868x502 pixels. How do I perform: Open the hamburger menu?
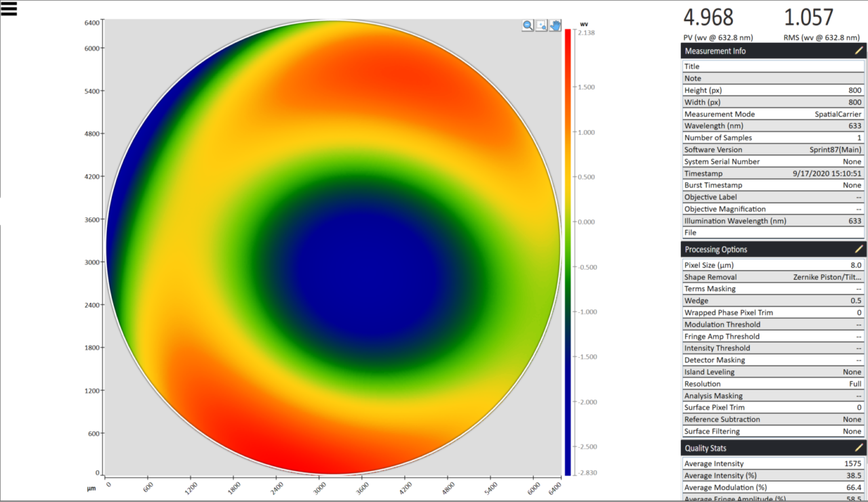9,9
